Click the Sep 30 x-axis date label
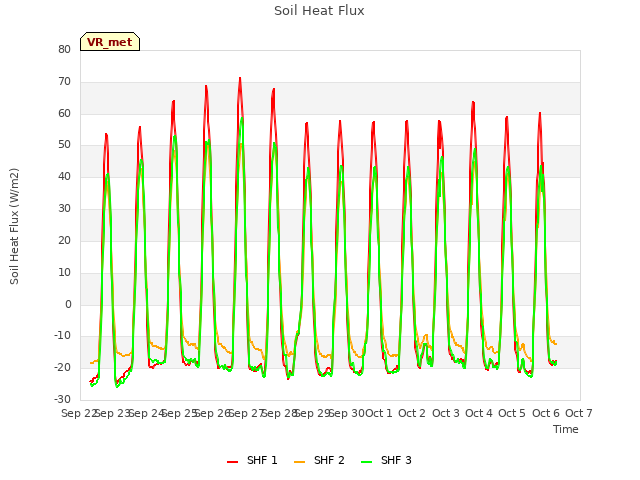 [x=347, y=413]
